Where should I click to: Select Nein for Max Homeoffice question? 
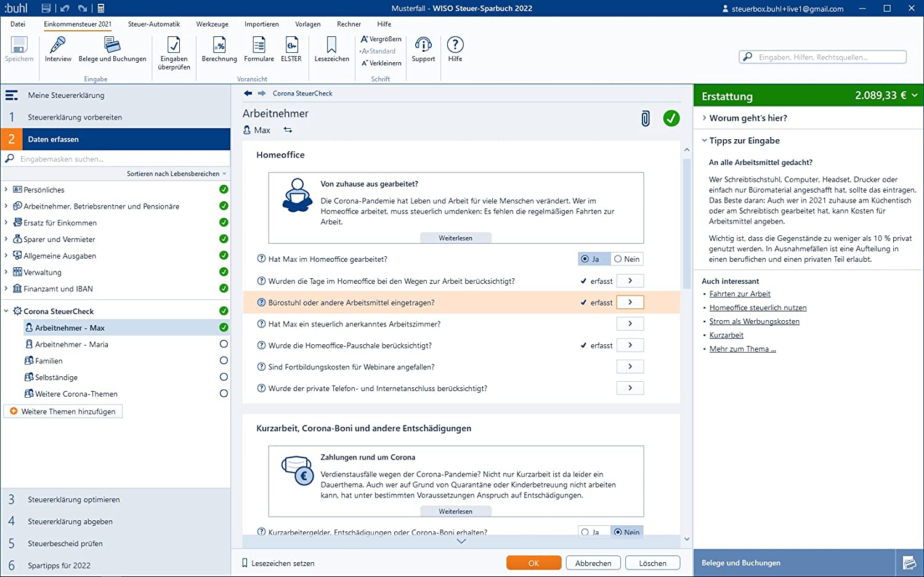[627, 259]
